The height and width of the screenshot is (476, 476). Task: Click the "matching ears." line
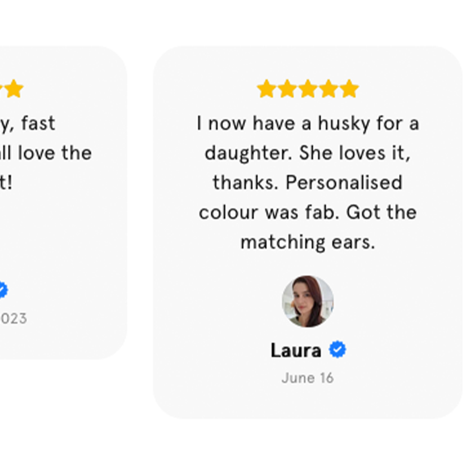point(307,242)
